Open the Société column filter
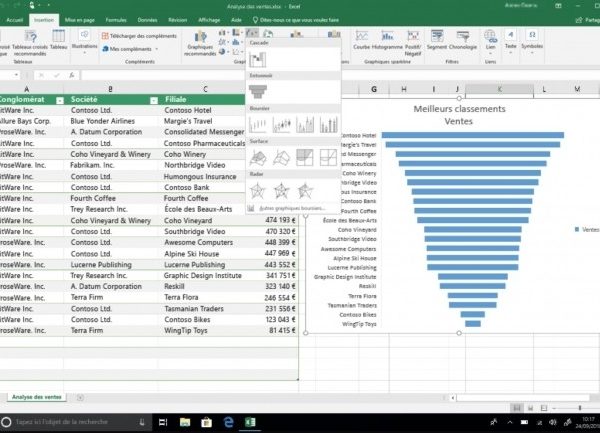600x433 pixels. point(154,101)
